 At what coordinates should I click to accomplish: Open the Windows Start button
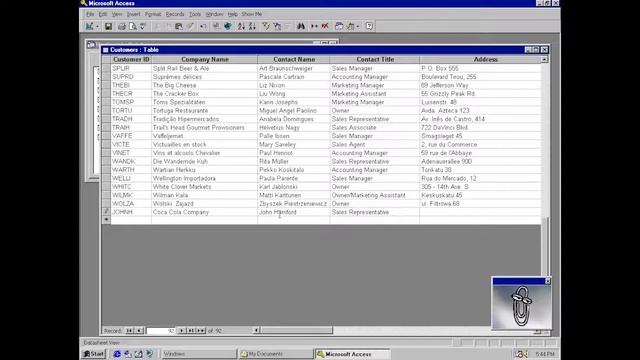[94, 354]
